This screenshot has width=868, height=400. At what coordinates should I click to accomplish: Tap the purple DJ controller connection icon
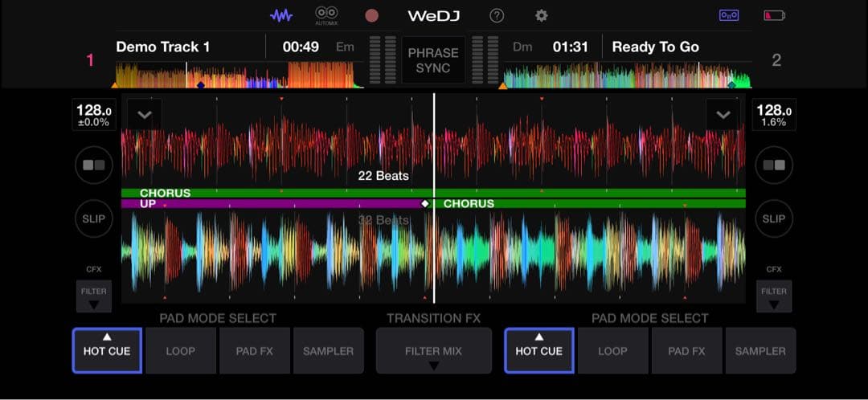coord(729,15)
